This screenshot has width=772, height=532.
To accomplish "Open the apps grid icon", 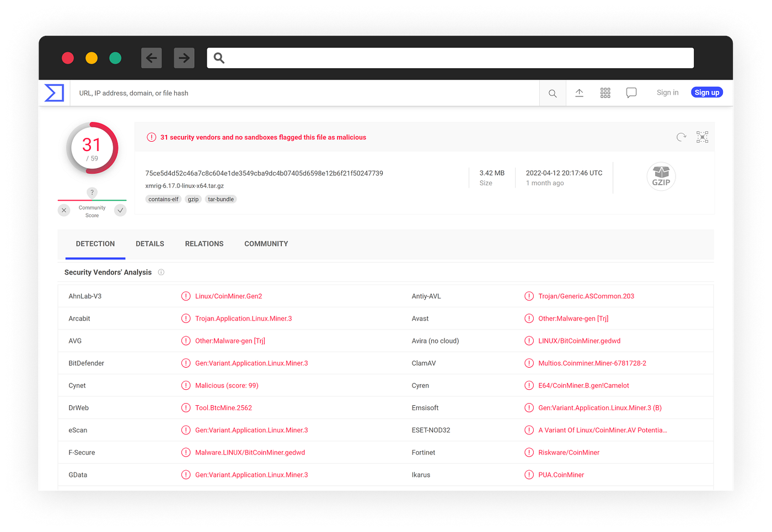I will point(605,93).
